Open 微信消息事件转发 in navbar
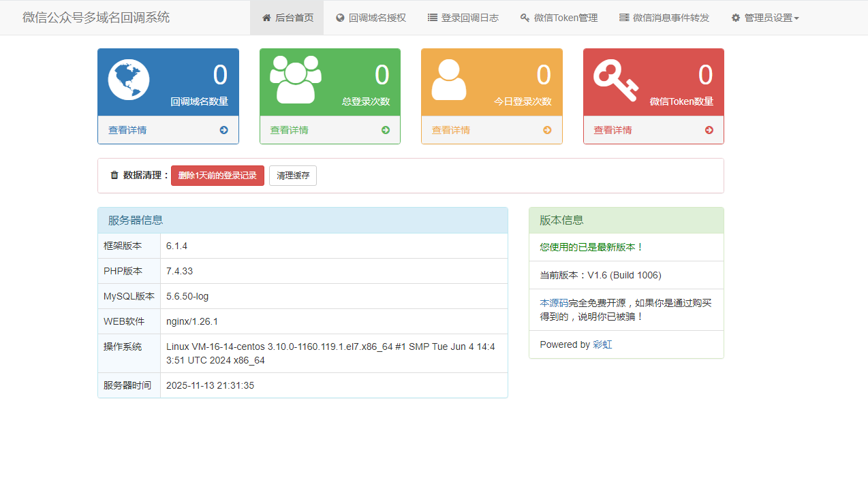Viewport: 868px width, 484px height. (x=664, y=18)
